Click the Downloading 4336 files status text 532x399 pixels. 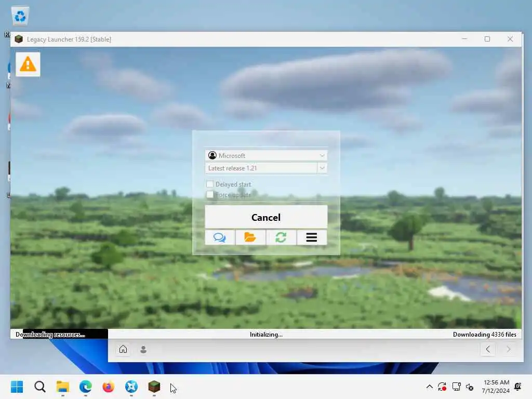click(485, 334)
